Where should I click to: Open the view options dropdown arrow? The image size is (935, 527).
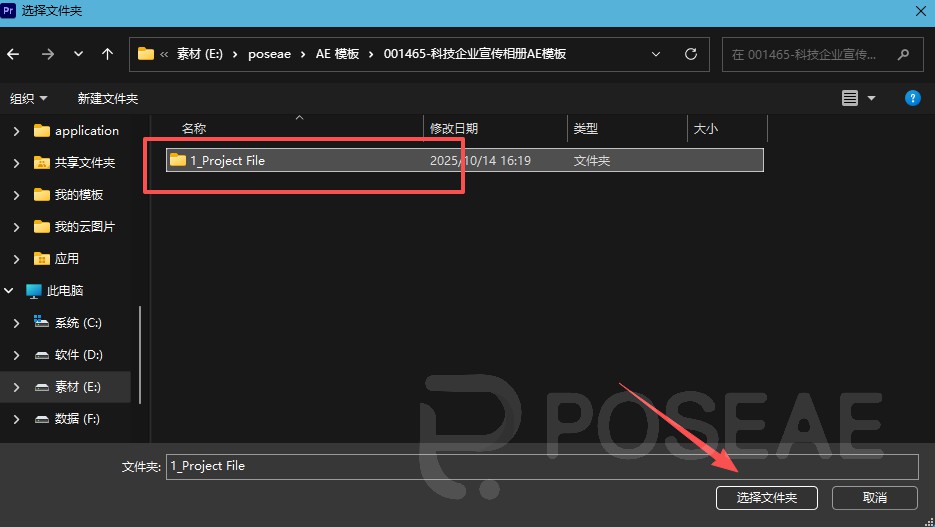click(871, 98)
